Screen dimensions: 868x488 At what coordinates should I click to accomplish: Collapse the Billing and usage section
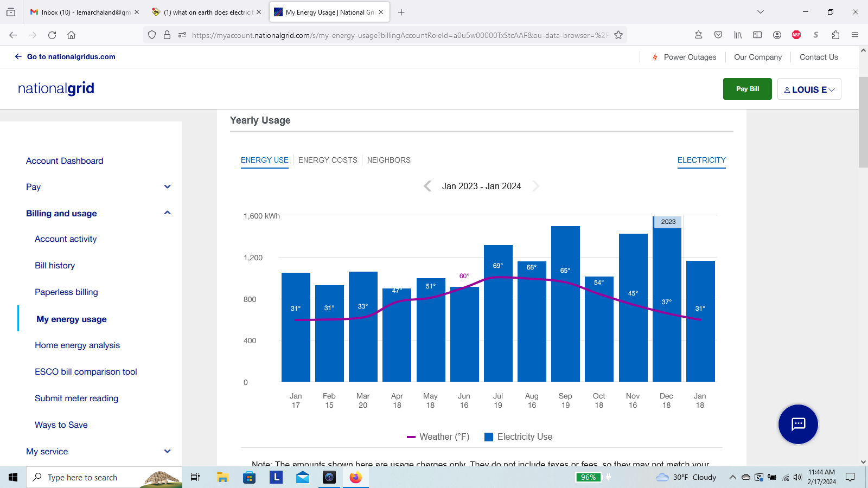(167, 213)
